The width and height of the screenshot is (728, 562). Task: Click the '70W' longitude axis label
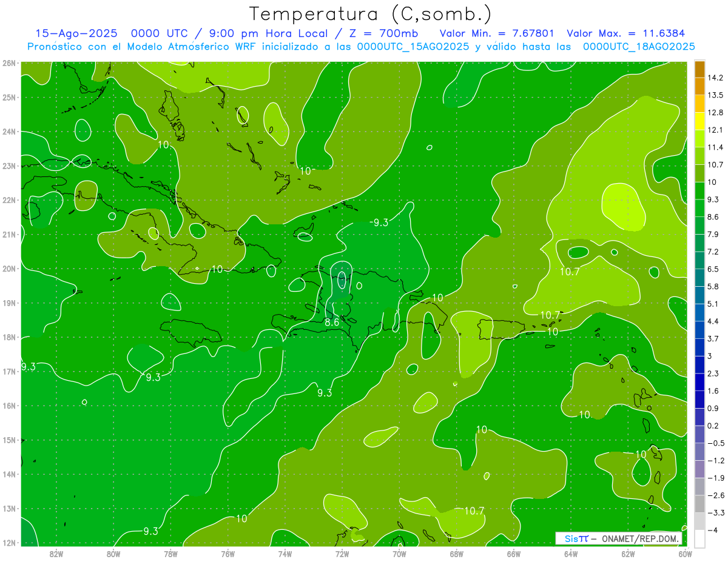[399, 554]
